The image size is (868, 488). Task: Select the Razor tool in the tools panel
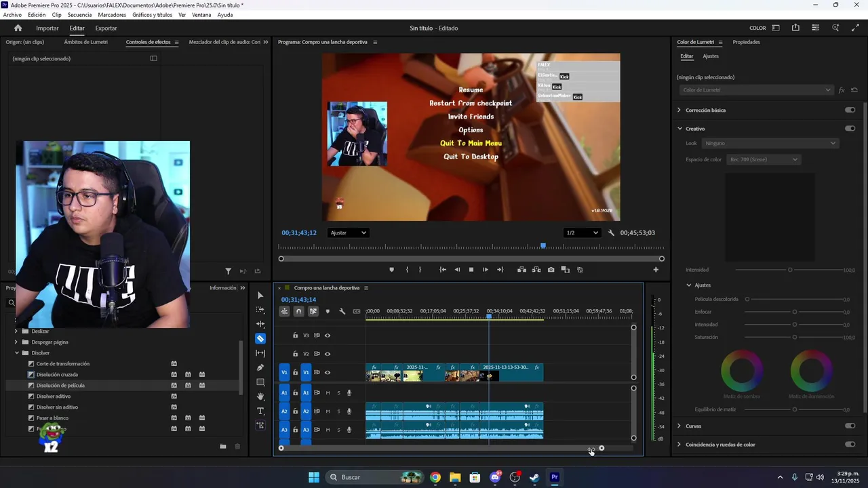[260, 338]
